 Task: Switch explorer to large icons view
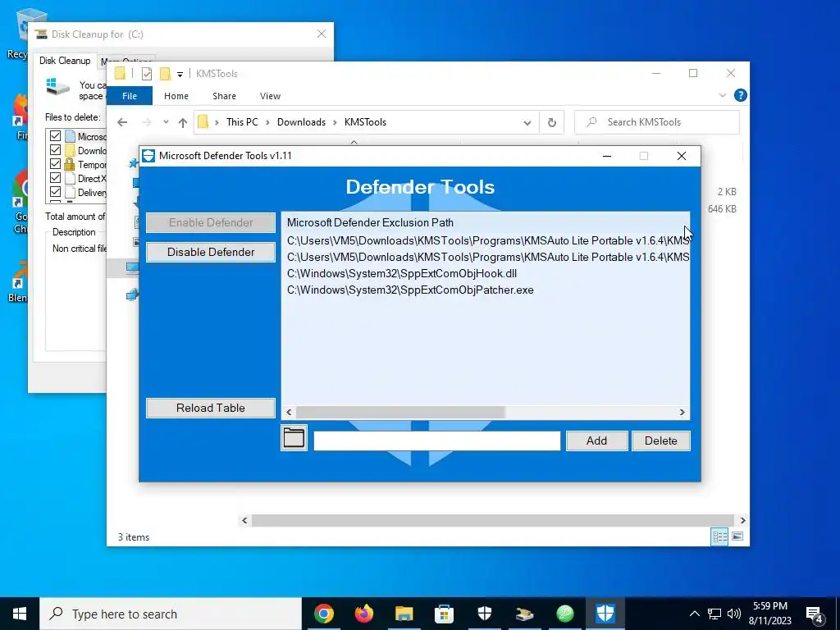737,536
